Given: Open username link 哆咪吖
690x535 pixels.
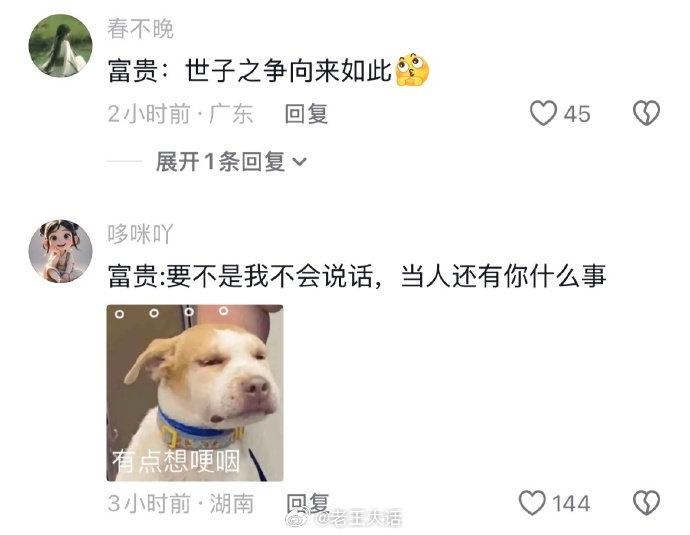Looking at the screenshot, I should click(x=140, y=234).
